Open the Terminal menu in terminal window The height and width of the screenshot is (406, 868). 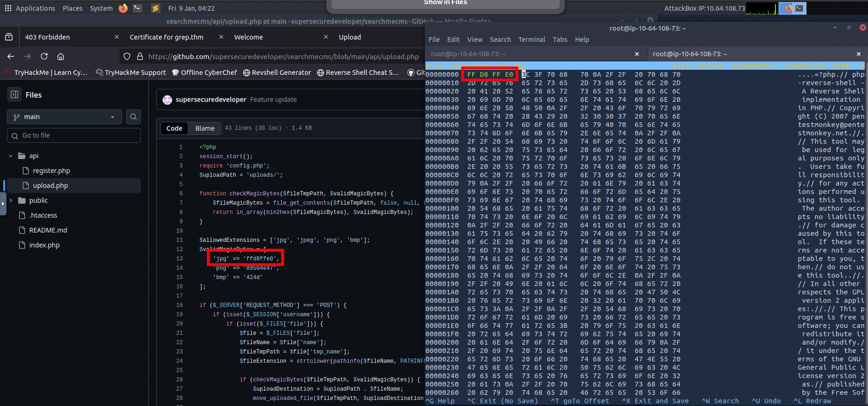tap(531, 40)
